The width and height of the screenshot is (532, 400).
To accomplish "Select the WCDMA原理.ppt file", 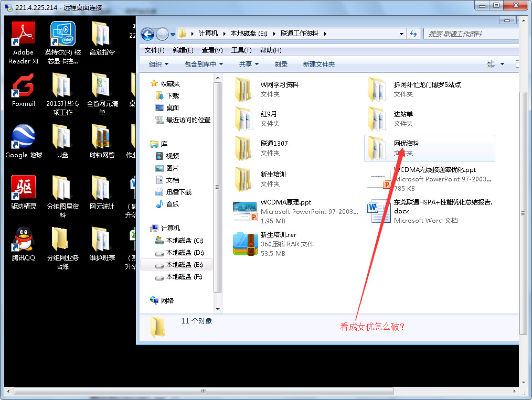I will coord(295,211).
